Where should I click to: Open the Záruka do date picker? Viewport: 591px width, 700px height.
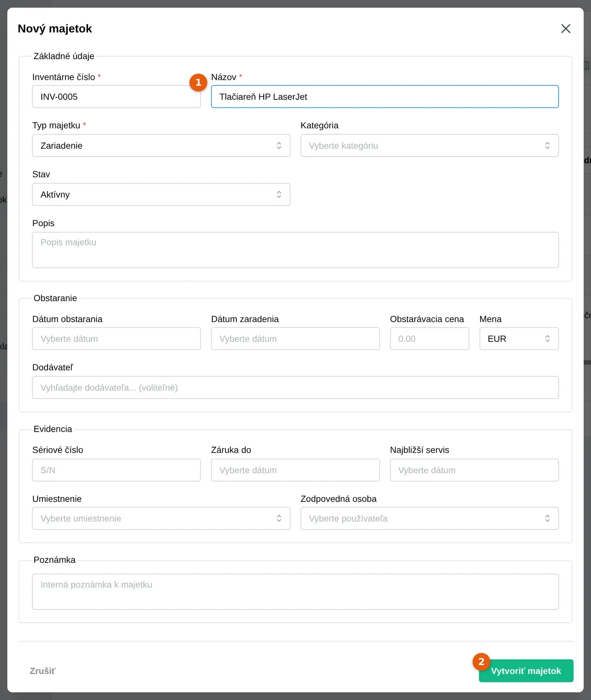pyautogui.click(x=295, y=470)
